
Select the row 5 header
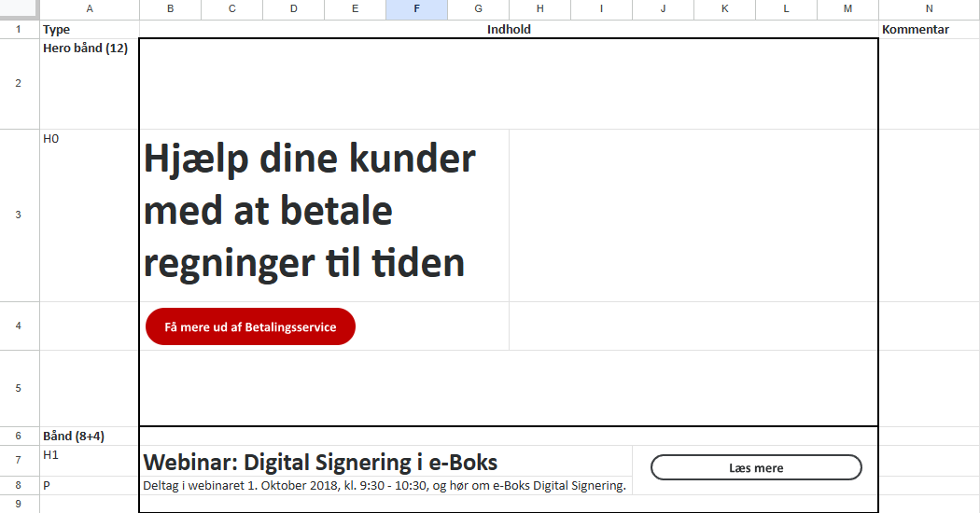click(x=19, y=387)
